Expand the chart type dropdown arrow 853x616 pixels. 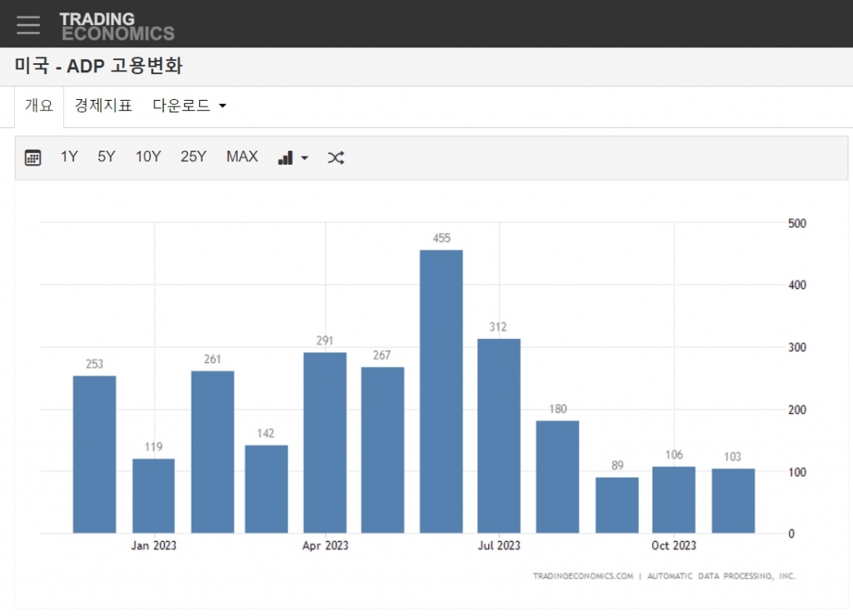point(305,158)
